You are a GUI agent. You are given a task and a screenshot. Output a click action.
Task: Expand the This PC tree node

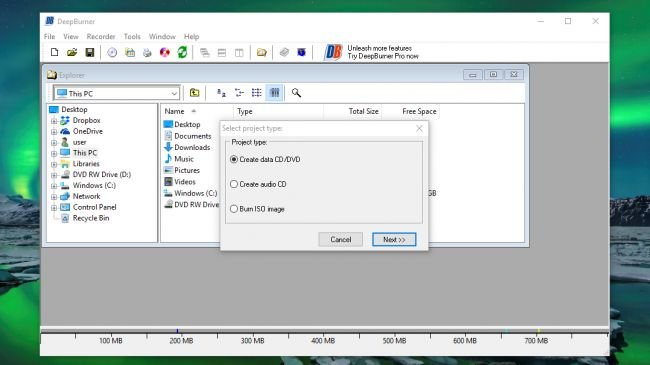[x=54, y=153]
